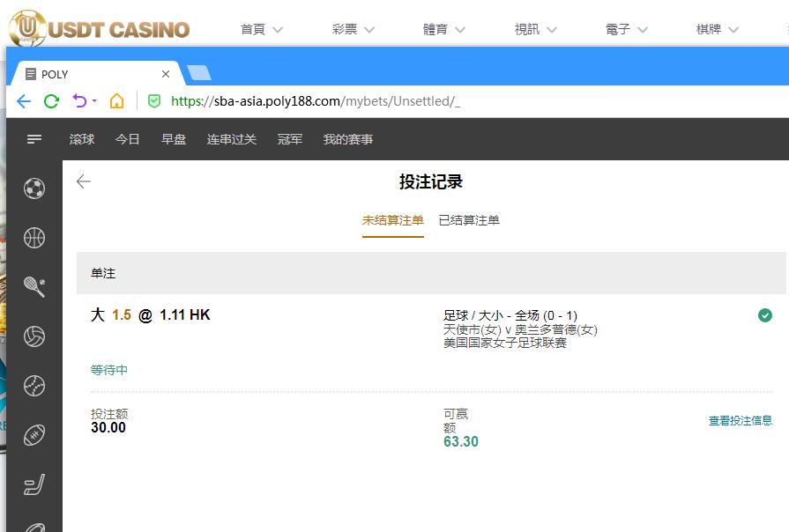Go to the browser home page icon
The height and width of the screenshot is (532, 789).
pyautogui.click(x=116, y=101)
